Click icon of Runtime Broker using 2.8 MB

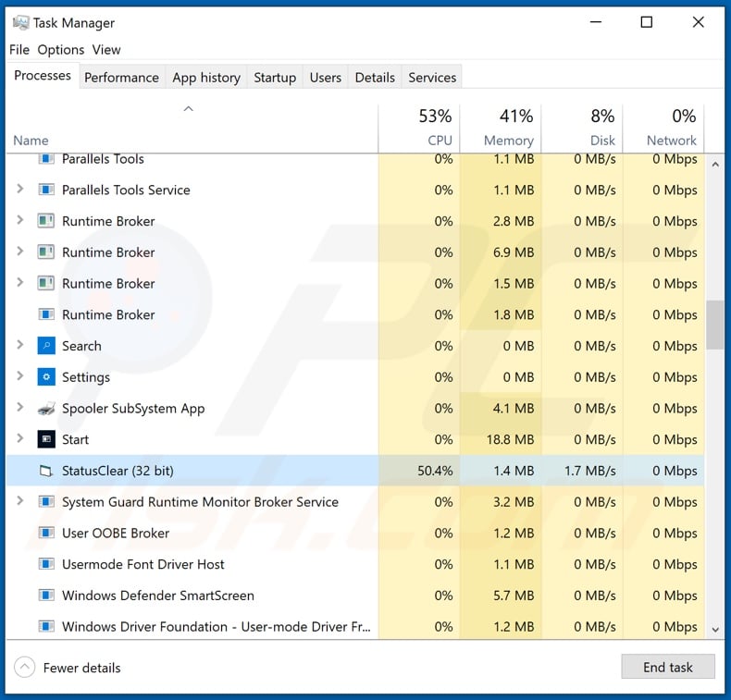(x=46, y=221)
